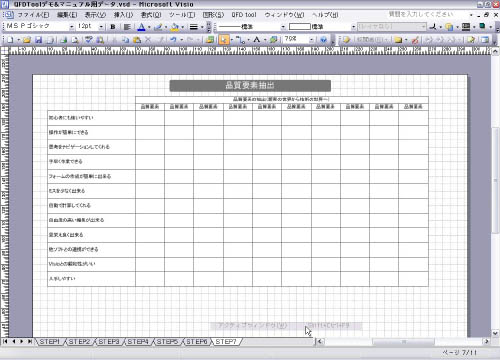Viewport: 500px width, 360px height.
Task: Select the Connector tool icon
Action: coord(241,40)
